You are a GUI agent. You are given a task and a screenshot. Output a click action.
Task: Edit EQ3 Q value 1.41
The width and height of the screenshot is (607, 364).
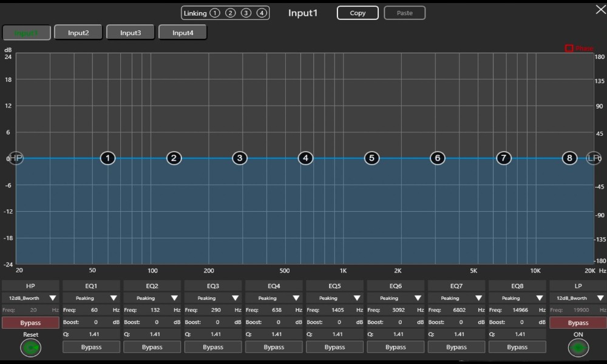click(215, 334)
